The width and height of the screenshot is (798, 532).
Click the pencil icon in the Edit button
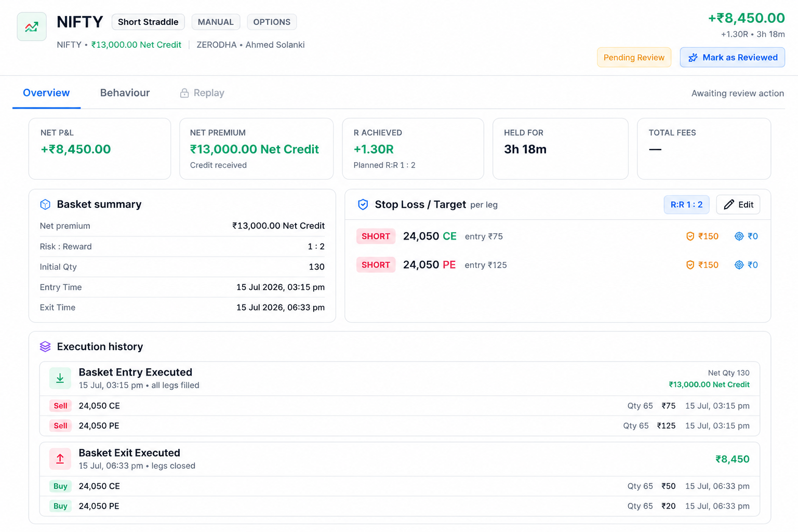tap(729, 205)
